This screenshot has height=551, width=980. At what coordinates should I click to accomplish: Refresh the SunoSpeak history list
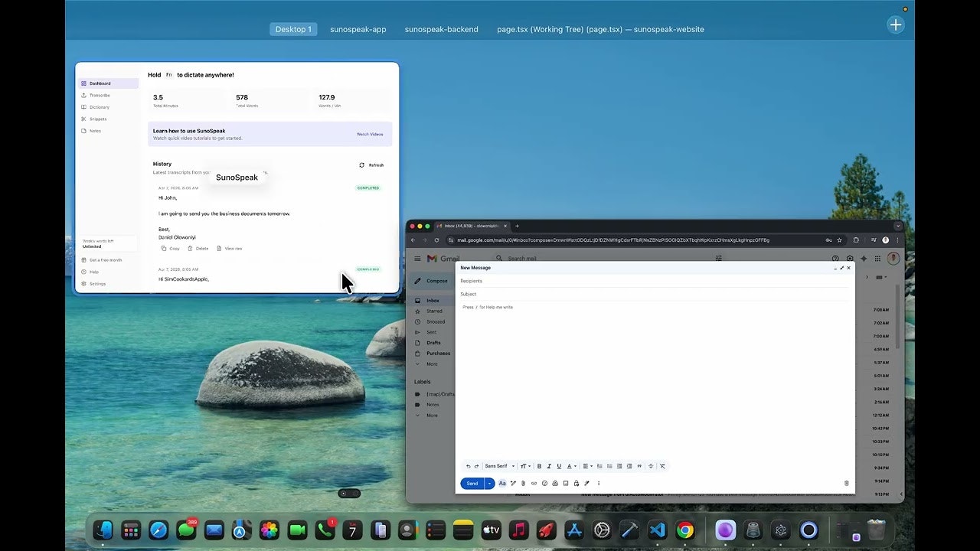click(x=371, y=165)
